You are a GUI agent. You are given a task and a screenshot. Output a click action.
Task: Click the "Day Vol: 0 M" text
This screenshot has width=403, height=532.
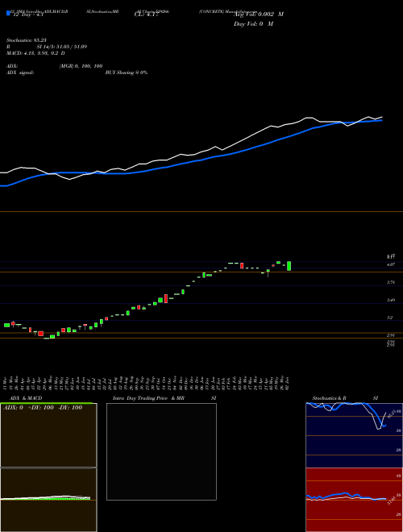point(253,24)
